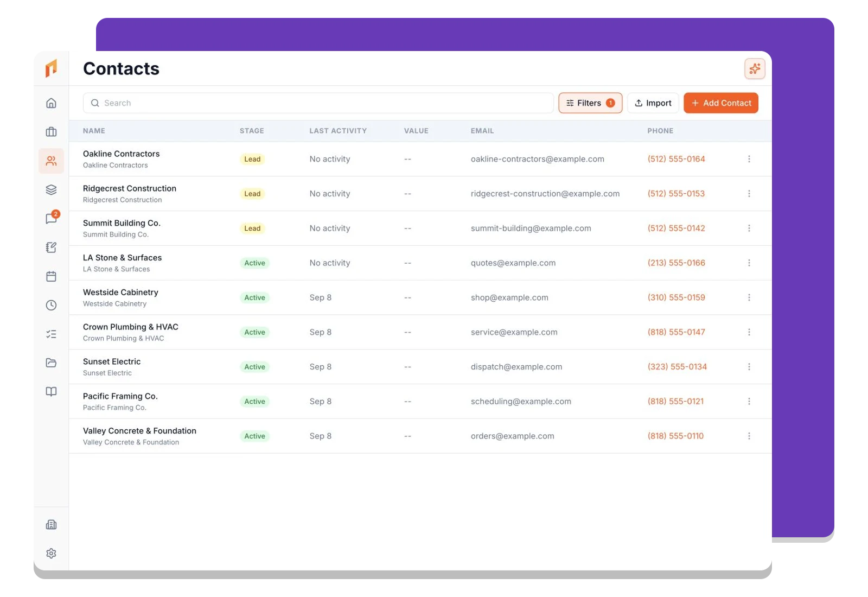
Task: Click the Lead badge for Summit Building Co.
Action: 252,228
